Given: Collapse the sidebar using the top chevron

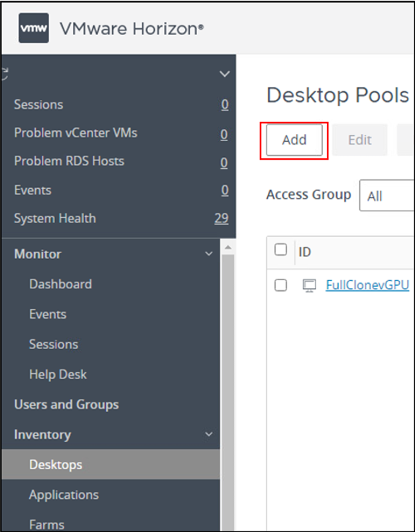Looking at the screenshot, I should [224, 74].
